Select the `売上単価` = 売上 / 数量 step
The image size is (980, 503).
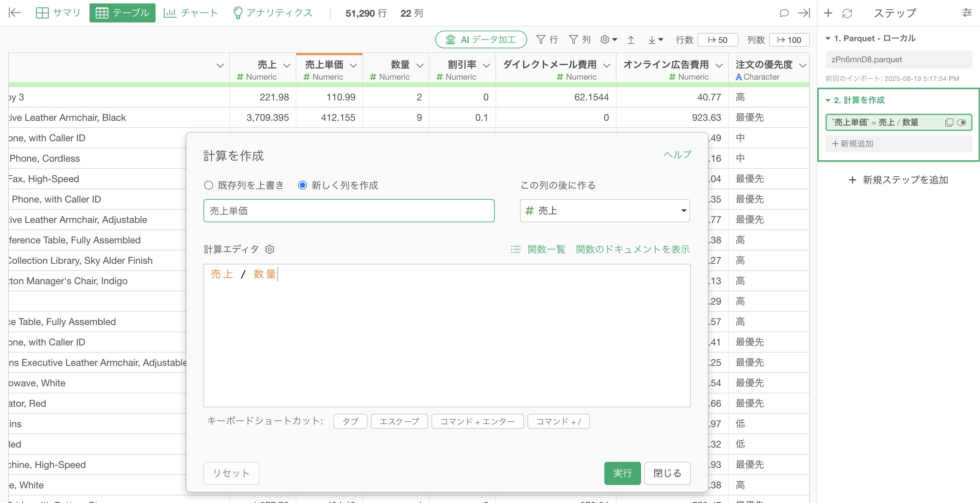[898, 122]
